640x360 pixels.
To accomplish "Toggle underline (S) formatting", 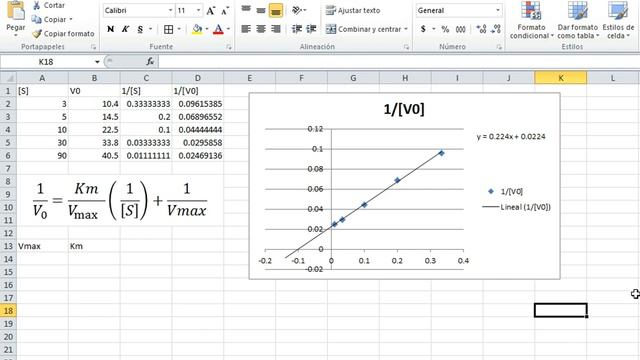I will (x=140, y=29).
